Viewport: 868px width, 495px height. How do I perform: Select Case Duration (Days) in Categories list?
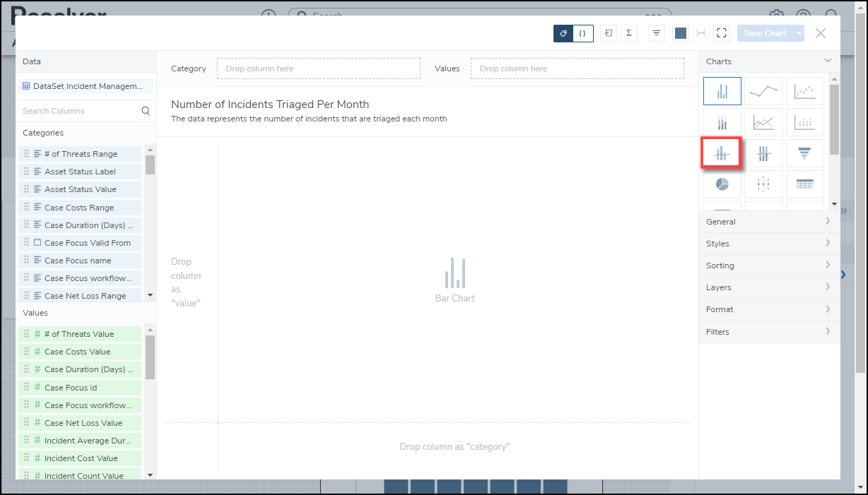80,225
